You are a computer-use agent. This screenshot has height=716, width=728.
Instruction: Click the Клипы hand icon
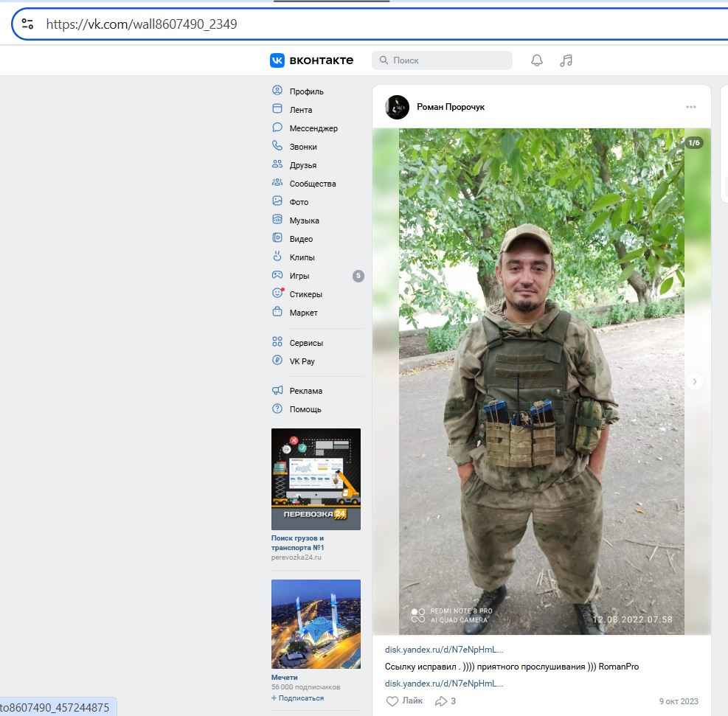coord(277,256)
